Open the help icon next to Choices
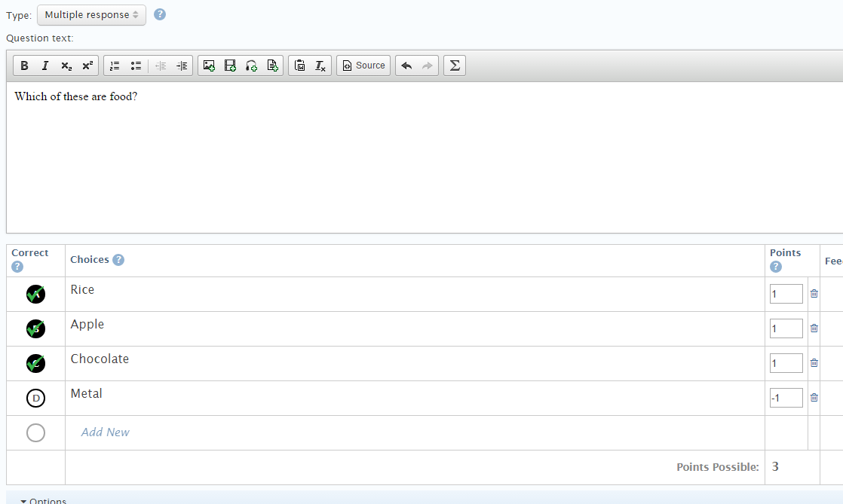Screen dimensions: 843x504 (x=118, y=260)
